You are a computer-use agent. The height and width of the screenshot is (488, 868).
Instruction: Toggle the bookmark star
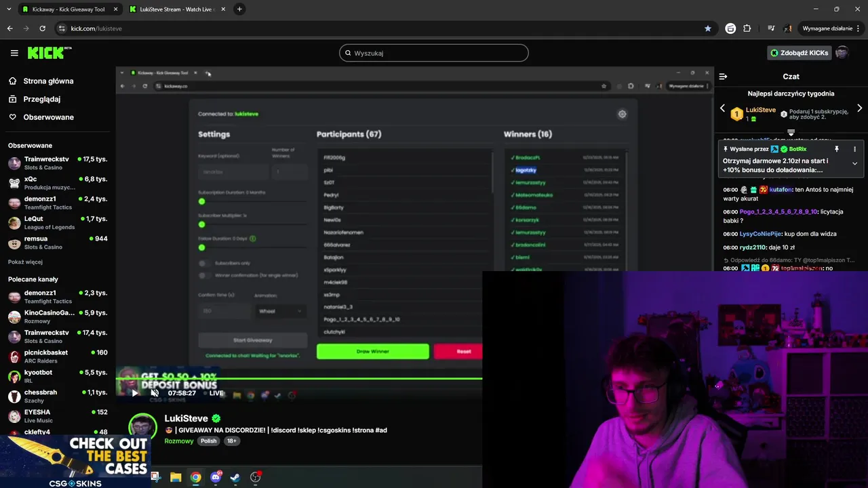click(708, 28)
